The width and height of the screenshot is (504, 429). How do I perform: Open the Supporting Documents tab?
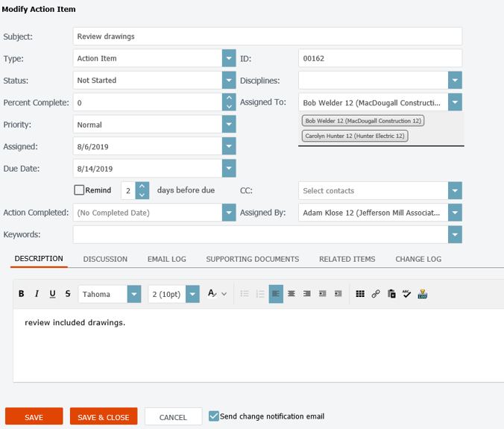(252, 259)
